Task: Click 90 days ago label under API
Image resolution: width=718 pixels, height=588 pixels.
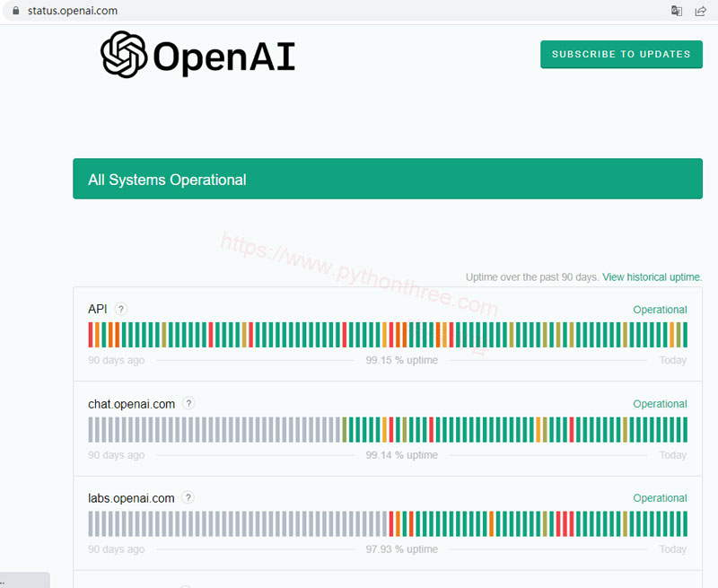Action: point(117,360)
